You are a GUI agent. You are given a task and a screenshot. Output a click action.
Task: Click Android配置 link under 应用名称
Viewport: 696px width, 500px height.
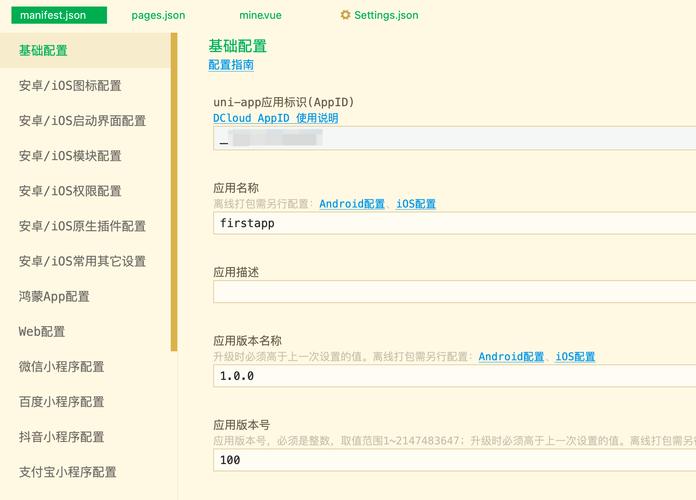tap(352, 204)
